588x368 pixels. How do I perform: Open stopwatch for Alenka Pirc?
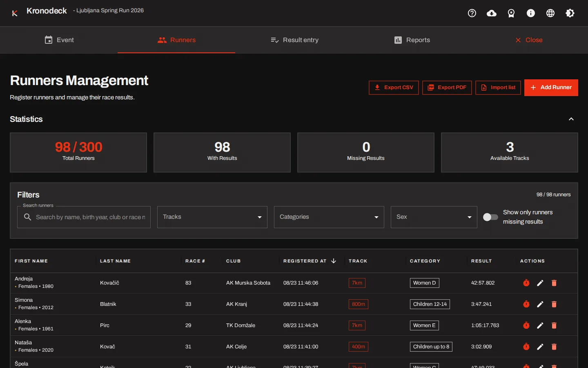click(x=526, y=325)
